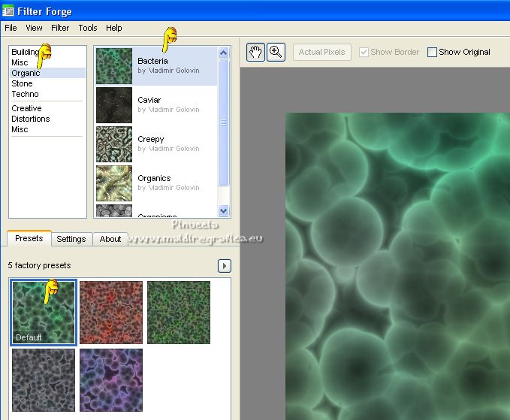Open the Filter menu
The width and height of the screenshot is (510, 420).
click(x=60, y=28)
